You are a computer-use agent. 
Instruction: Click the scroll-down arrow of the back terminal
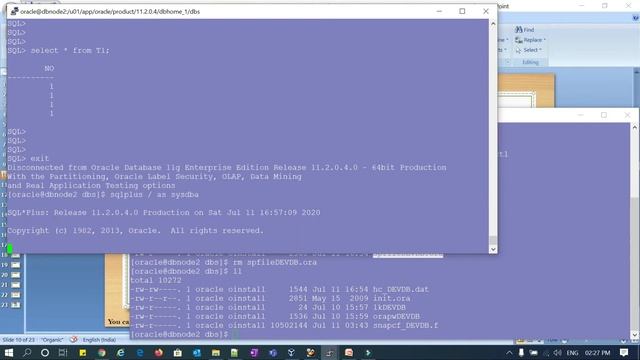click(x=635, y=335)
